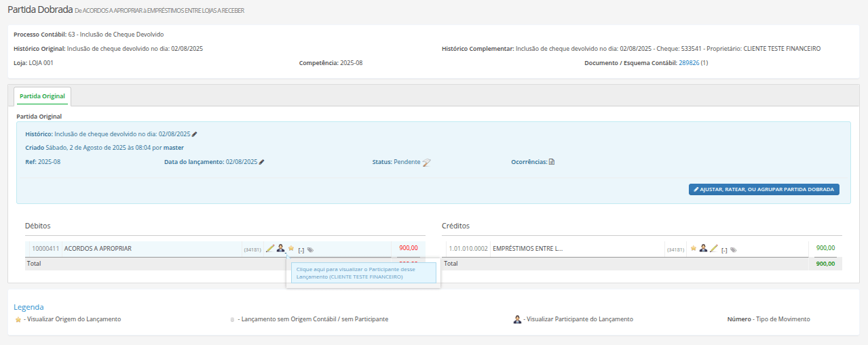Click the Loja: LOJA 001 text
Screen dimensions: 868x345
pyautogui.click(x=33, y=62)
